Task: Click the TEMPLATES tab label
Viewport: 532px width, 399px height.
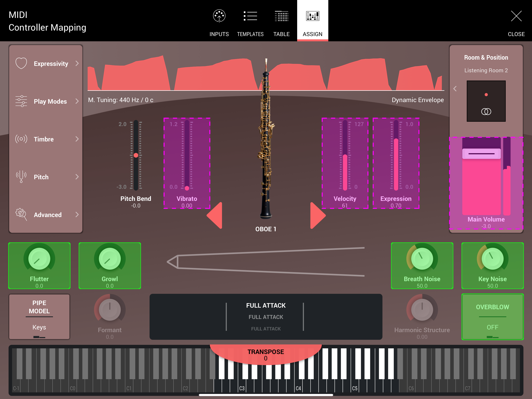Action: point(250,34)
